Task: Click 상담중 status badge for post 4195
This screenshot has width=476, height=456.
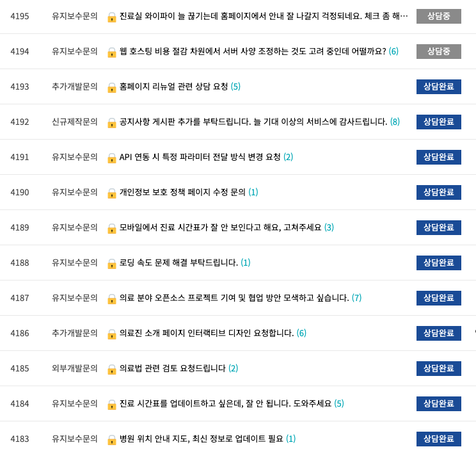Action: coord(439,16)
